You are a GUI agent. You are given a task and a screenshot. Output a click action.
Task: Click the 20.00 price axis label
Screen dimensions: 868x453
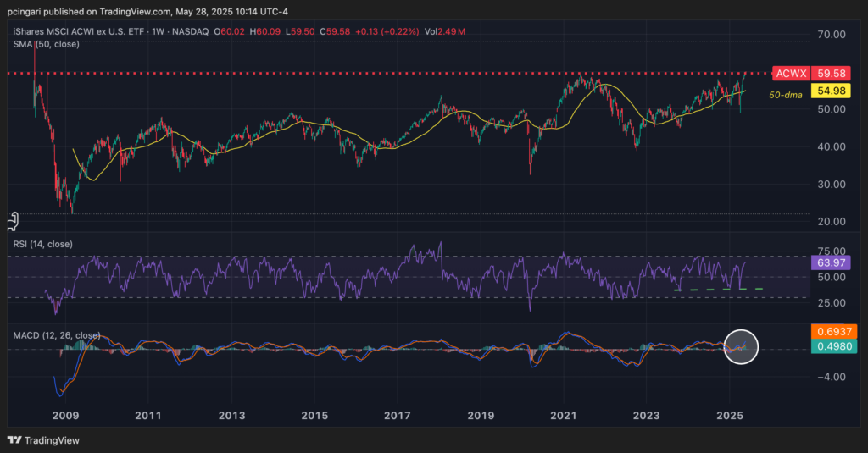click(832, 221)
